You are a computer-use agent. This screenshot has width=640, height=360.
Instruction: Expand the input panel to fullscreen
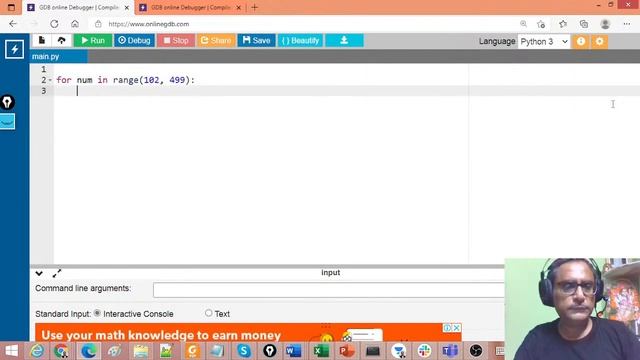(57, 273)
